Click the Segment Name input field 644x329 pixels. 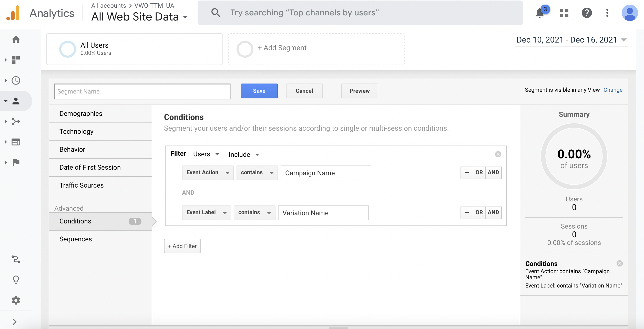(142, 91)
